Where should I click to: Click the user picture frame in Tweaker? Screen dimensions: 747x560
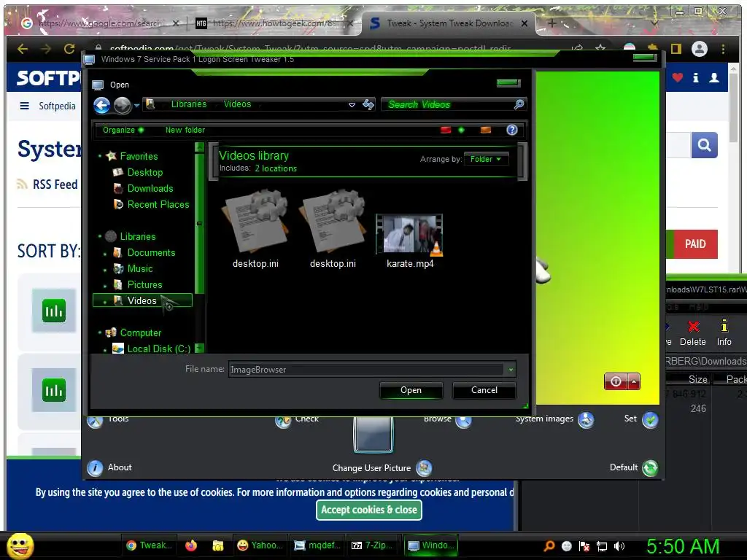pyautogui.click(x=373, y=434)
